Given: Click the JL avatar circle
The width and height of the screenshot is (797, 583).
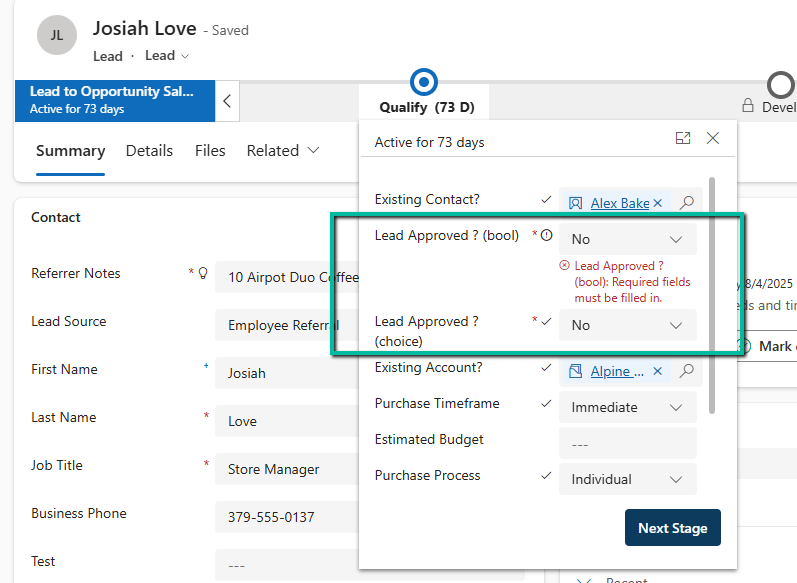Looking at the screenshot, I should click(x=57, y=35).
